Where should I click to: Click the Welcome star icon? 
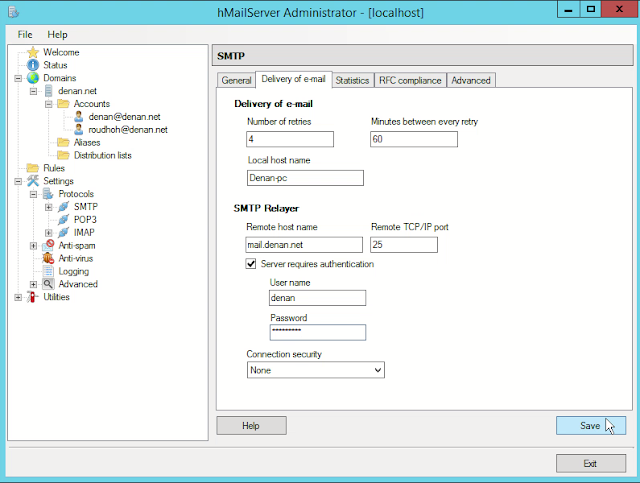pos(33,52)
